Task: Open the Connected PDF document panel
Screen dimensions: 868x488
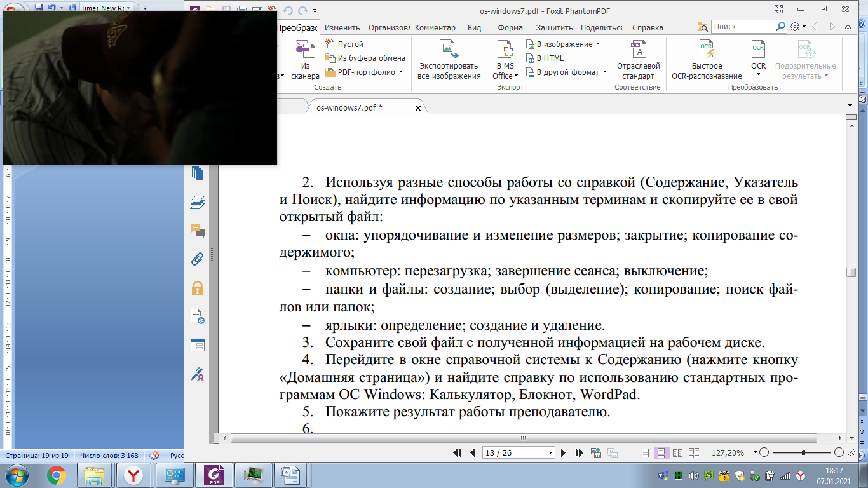Action: click(x=198, y=316)
